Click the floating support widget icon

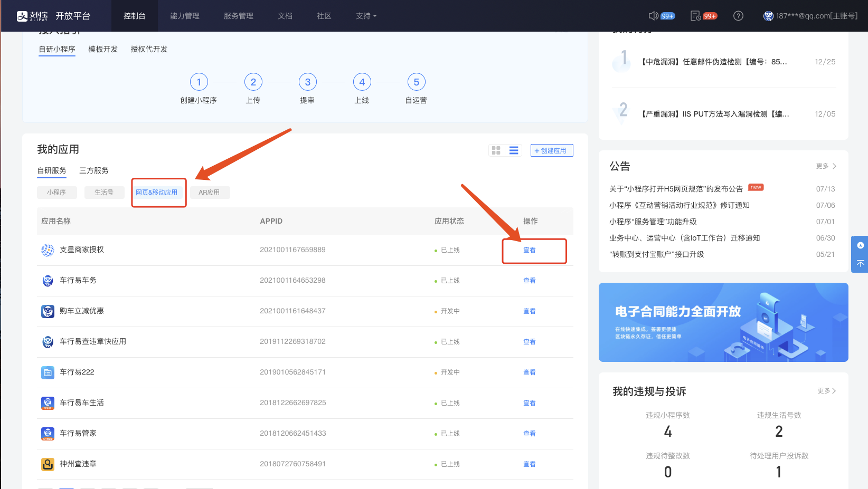tap(861, 245)
